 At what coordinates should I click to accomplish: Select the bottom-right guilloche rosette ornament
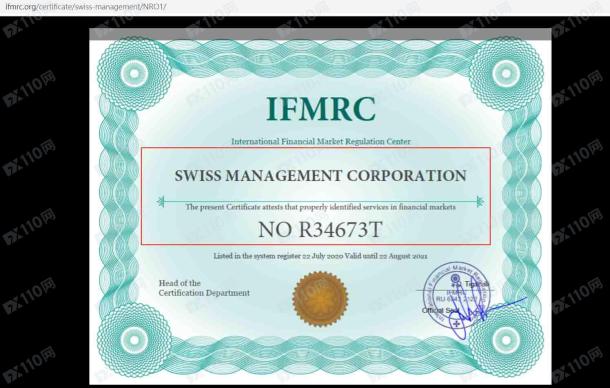tap(506, 340)
